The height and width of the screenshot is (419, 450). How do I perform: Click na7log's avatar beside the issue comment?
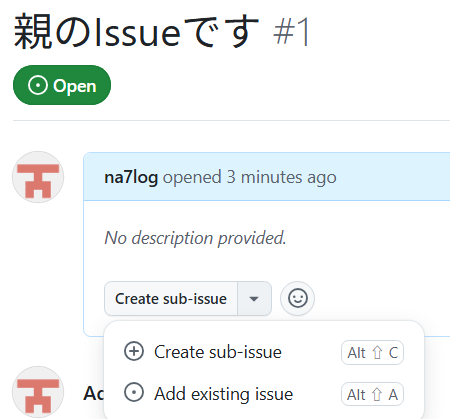point(38,177)
